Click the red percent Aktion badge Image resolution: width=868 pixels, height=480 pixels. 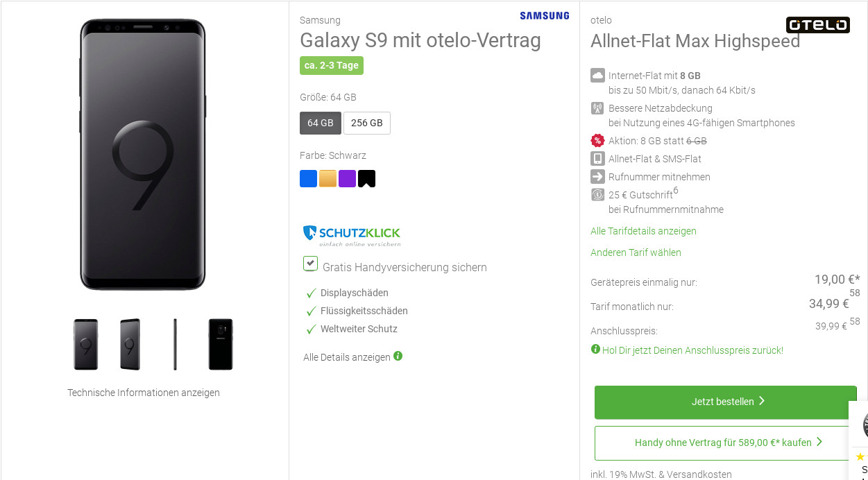coord(597,140)
